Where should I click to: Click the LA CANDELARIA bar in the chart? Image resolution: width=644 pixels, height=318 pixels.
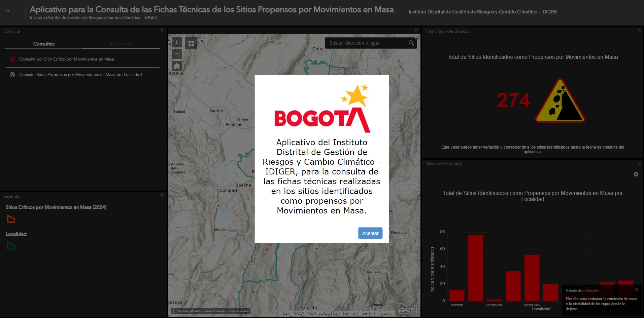(x=494, y=300)
